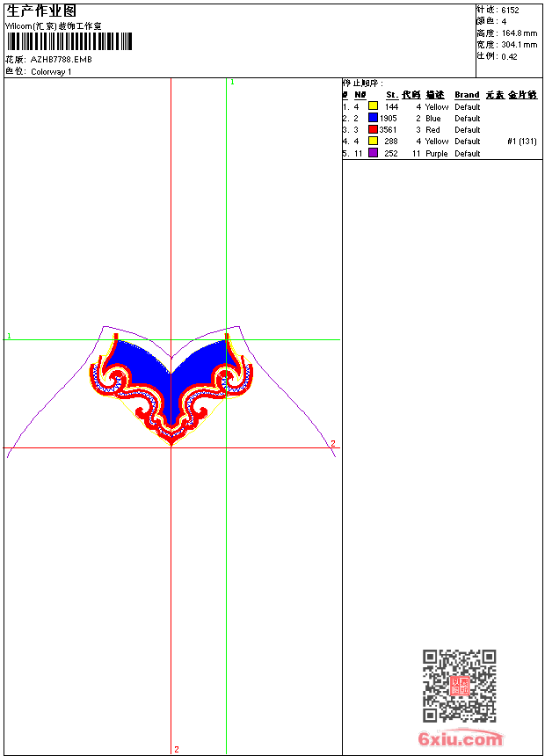
Task: Click the '生产作业图' worksheet title
Action: [x=41, y=11]
